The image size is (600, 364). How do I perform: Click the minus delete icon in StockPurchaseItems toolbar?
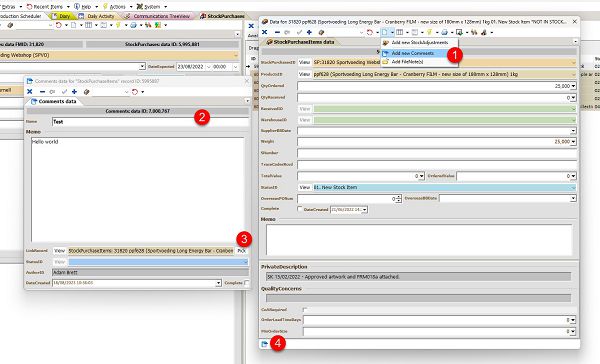[277, 32]
